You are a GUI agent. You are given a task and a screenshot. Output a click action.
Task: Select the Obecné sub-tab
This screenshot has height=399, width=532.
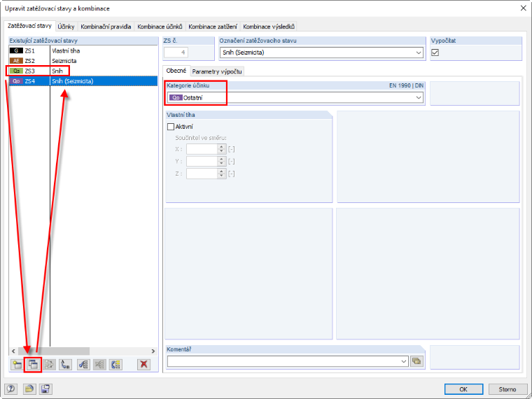point(176,71)
